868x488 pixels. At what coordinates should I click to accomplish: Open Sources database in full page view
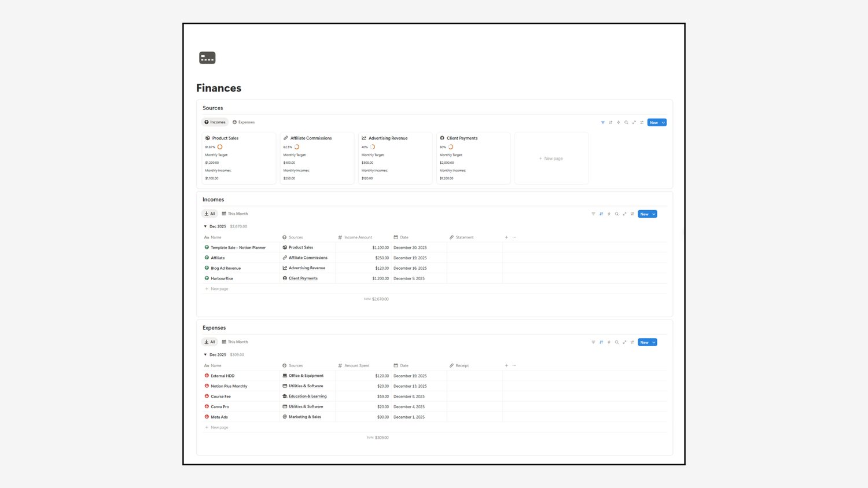click(634, 123)
